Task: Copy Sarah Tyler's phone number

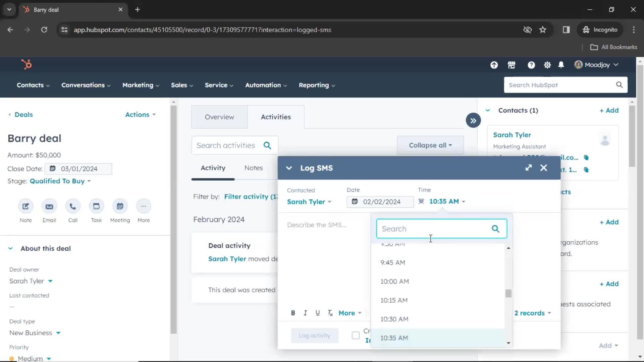Action: click(x=586, y=170)
